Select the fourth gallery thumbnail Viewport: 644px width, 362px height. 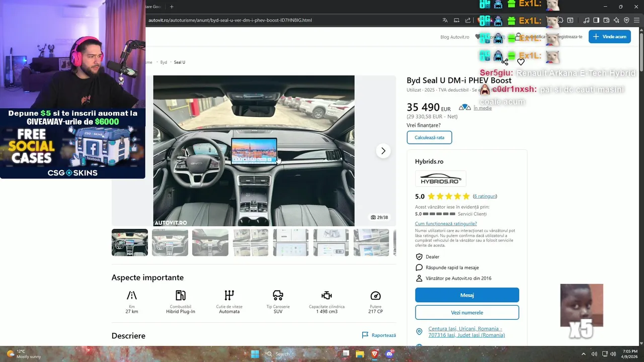point(251,242)
